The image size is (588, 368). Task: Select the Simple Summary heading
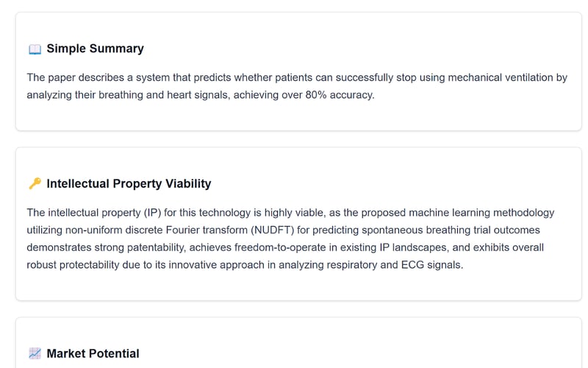coord(95,49)
